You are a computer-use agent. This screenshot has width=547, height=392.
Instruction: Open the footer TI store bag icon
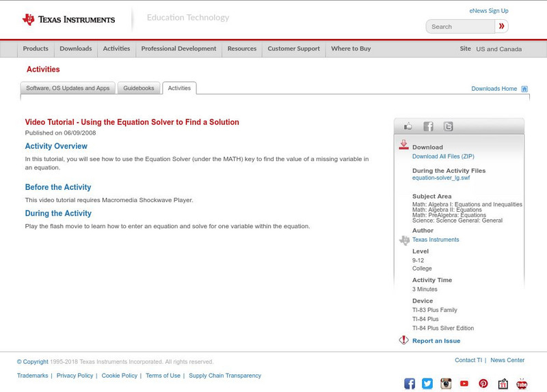pyautogui.click(x=503, y=384)
